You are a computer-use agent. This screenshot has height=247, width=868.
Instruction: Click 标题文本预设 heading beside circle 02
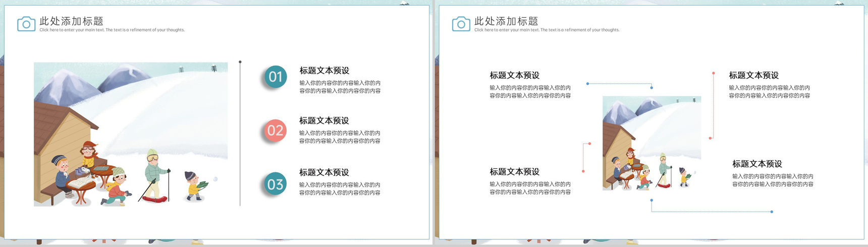tap(324, 120)
